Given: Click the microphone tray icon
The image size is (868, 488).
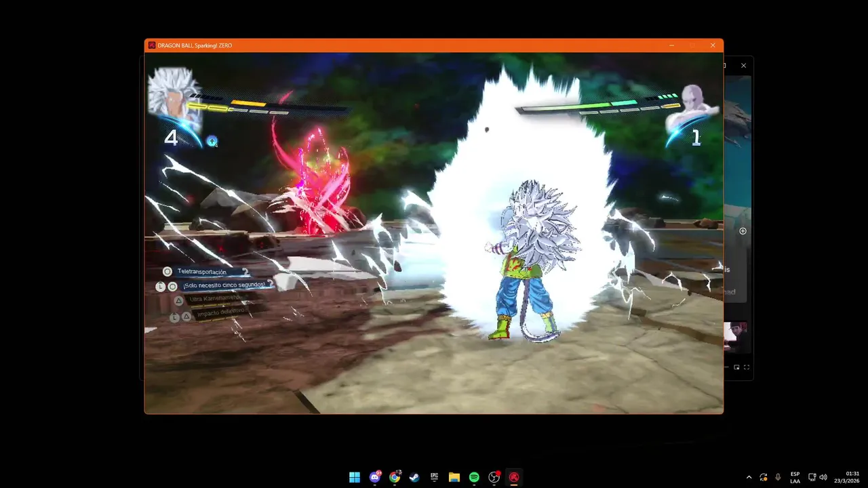Looking at the screenshot, I should point(778,477).
